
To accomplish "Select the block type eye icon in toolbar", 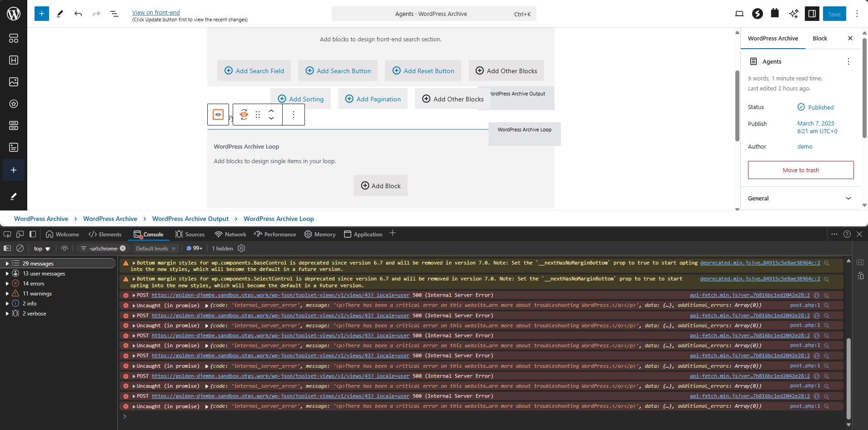I will tap(218, 115).
